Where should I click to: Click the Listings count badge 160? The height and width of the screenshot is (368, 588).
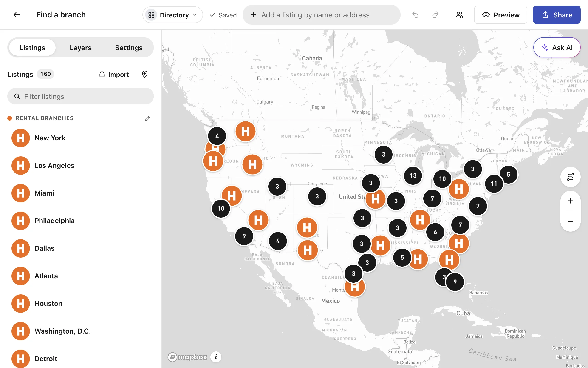(45, 74)
